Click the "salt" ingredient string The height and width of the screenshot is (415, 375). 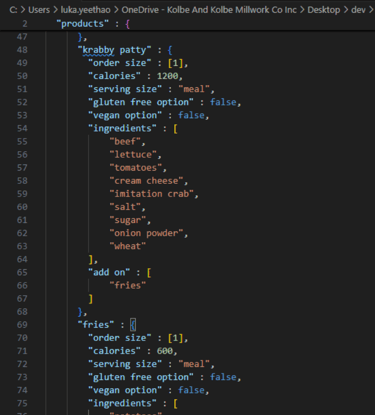coord(125,207)
